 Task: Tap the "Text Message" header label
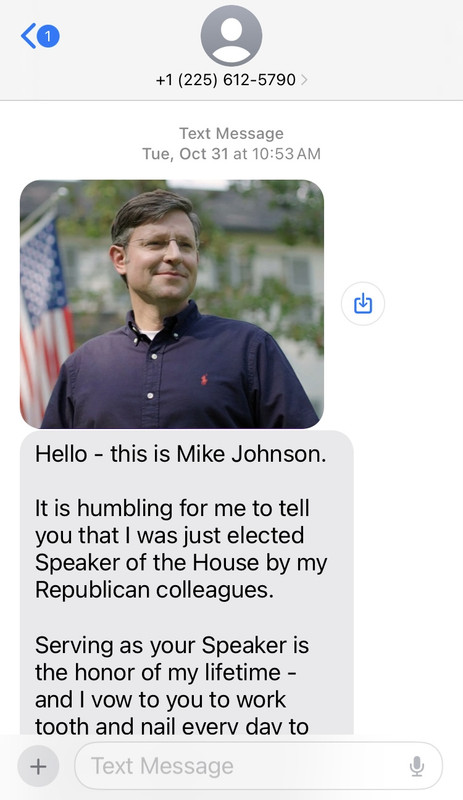click(231, 134)
